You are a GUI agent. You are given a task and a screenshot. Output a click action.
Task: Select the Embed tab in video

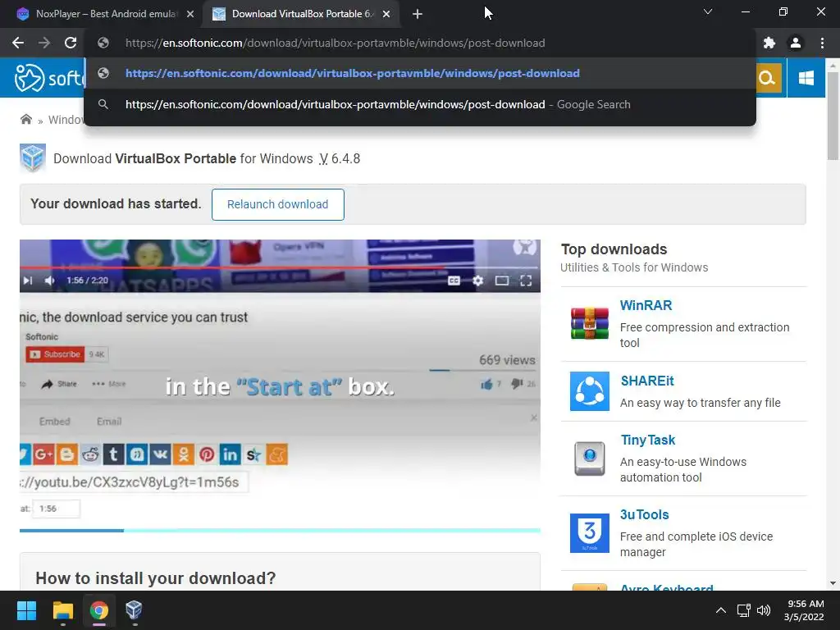(55, 421)
